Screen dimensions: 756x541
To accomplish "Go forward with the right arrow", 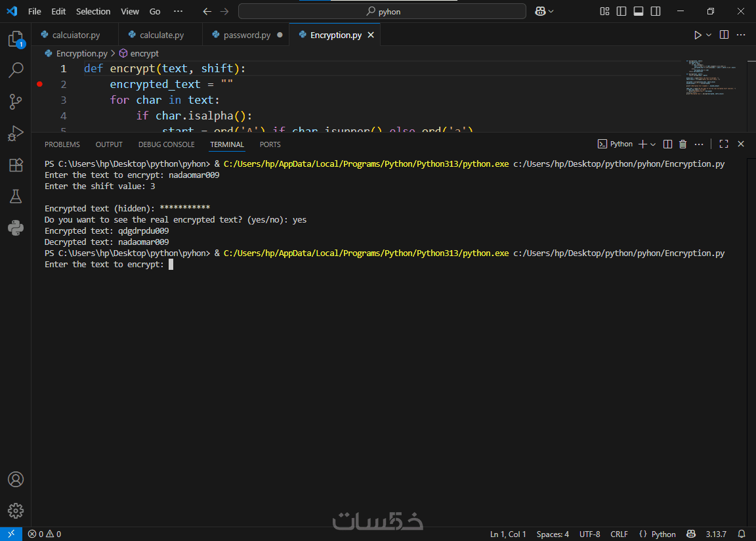I will [x=224, y=11].
